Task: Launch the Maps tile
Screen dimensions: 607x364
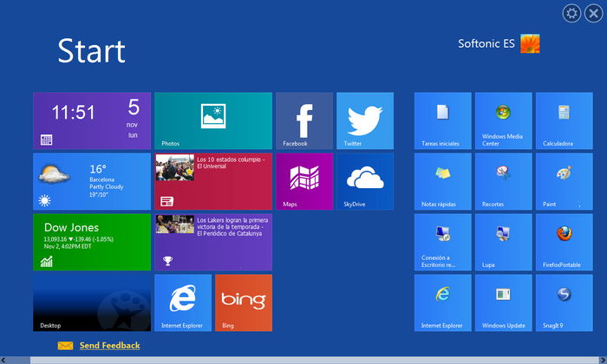Action: [304, 181]
